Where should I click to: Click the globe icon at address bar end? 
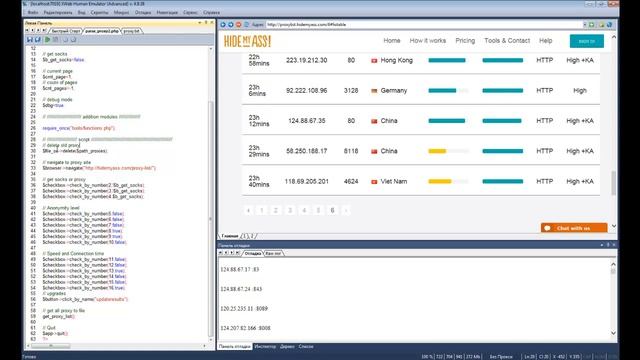tap(609, 24)
